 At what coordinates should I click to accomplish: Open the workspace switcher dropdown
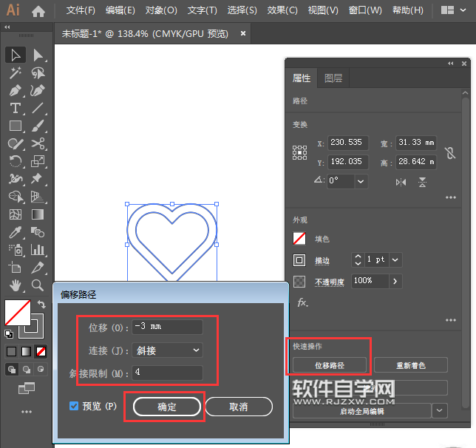[x=463, y=10]
